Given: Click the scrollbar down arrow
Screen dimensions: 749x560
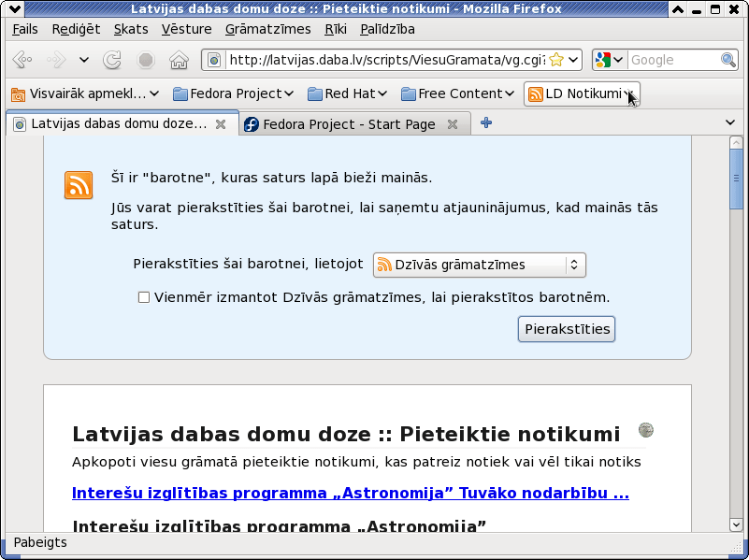Looking at the screenshot, I should click(x=736, y=524).
